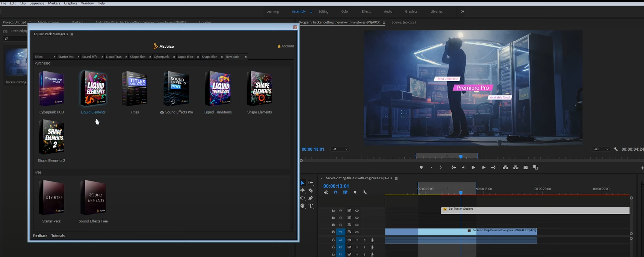Screen dimensions: 644x257
Task: Open the Tutorials link at panel bottom
Action: click(x=58, y=236)
